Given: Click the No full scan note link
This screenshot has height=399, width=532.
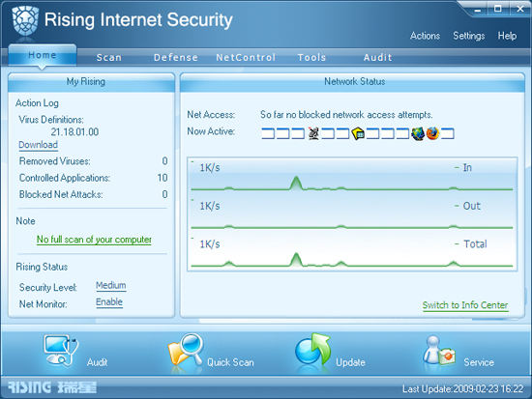Looking at the screenshot, I should pyautogui.click(x=94, y=240).
